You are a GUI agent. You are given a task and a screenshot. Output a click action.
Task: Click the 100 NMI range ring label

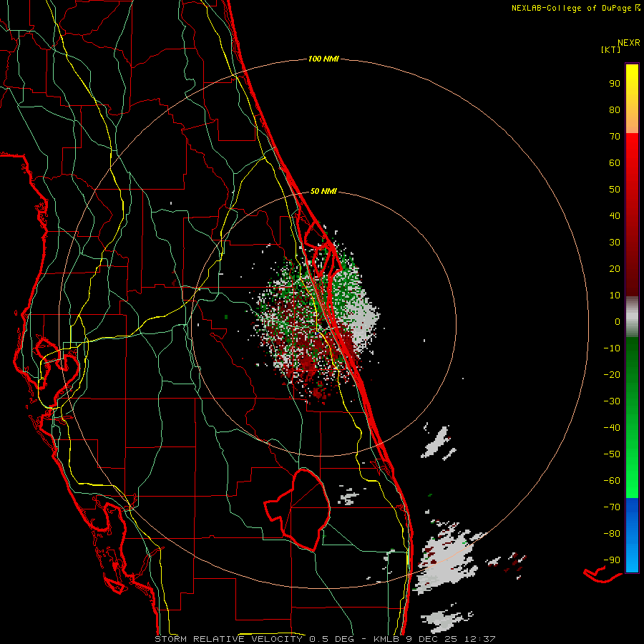click(323, 59)
